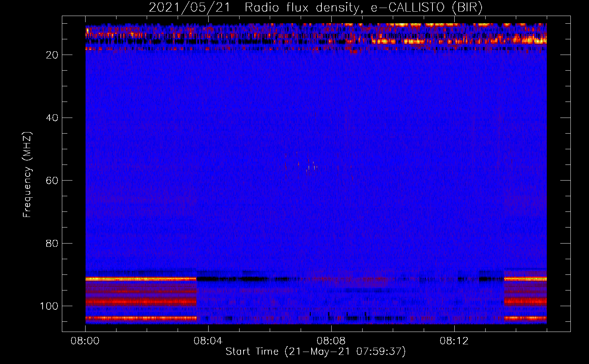Click the 40 MHz frequency tick label

[x=52, y=118]
